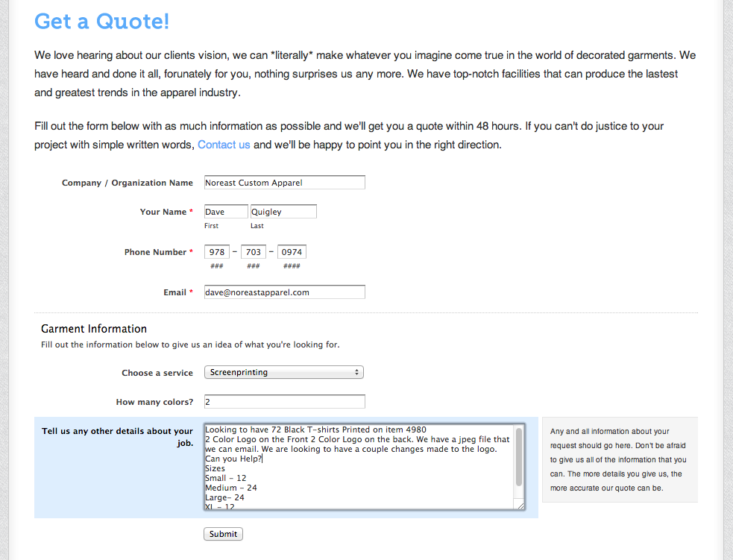Click the phone area code field 978

pos(217,251)
